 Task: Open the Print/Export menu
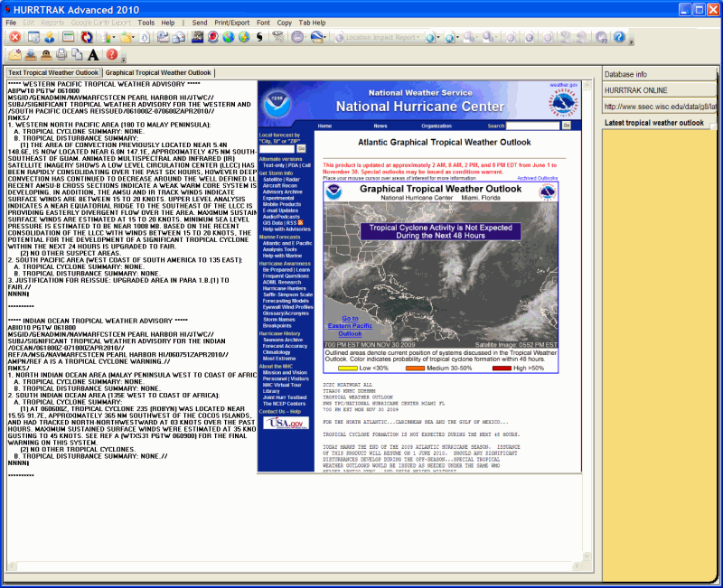point(232,22)
